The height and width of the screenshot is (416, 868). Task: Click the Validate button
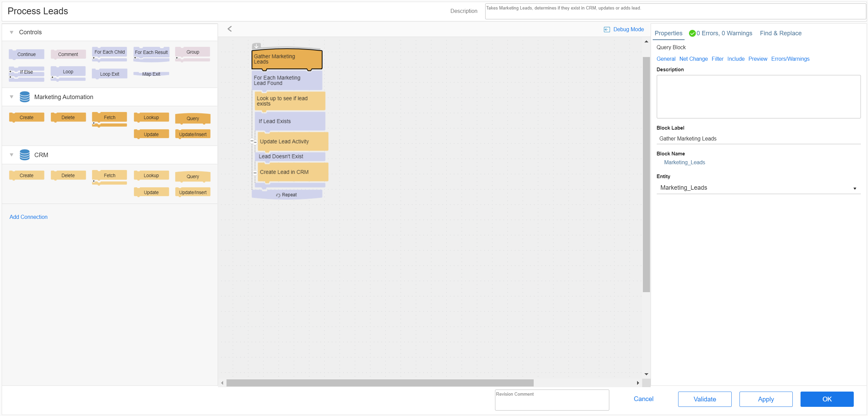click(705, 399)
